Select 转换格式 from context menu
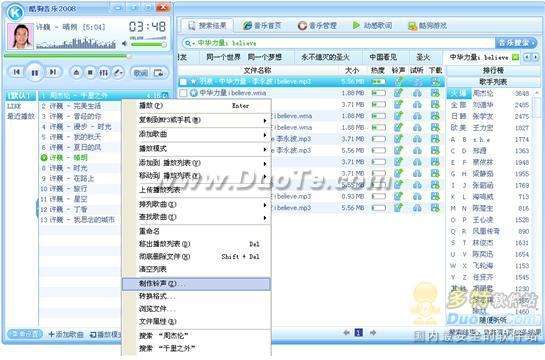Screen dimensions: 545x360 pyautogui.click(x=196, y=296)
